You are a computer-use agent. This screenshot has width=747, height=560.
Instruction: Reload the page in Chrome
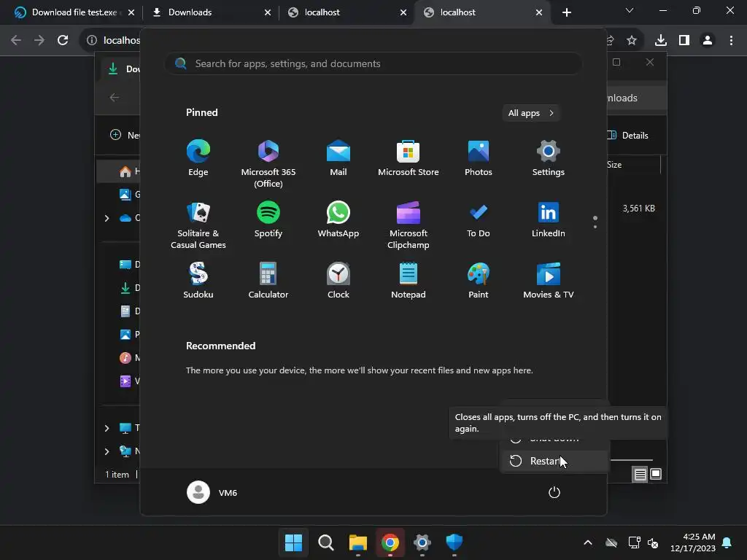click(x=63, y=40)
